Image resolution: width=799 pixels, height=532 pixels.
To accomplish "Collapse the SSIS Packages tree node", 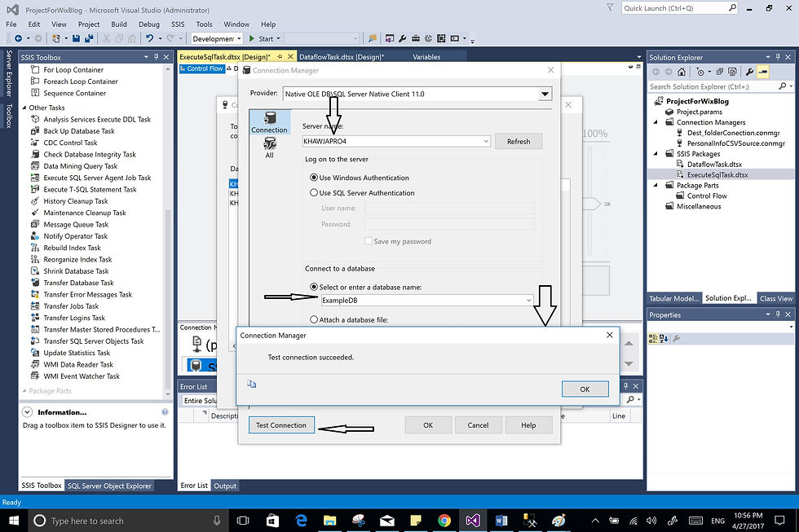I will [x=656, y=154].
